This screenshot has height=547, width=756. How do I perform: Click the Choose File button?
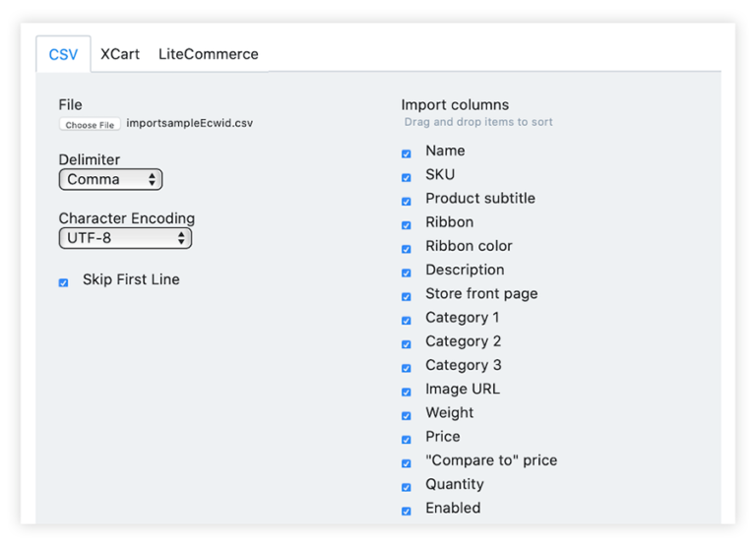[90, 125]
